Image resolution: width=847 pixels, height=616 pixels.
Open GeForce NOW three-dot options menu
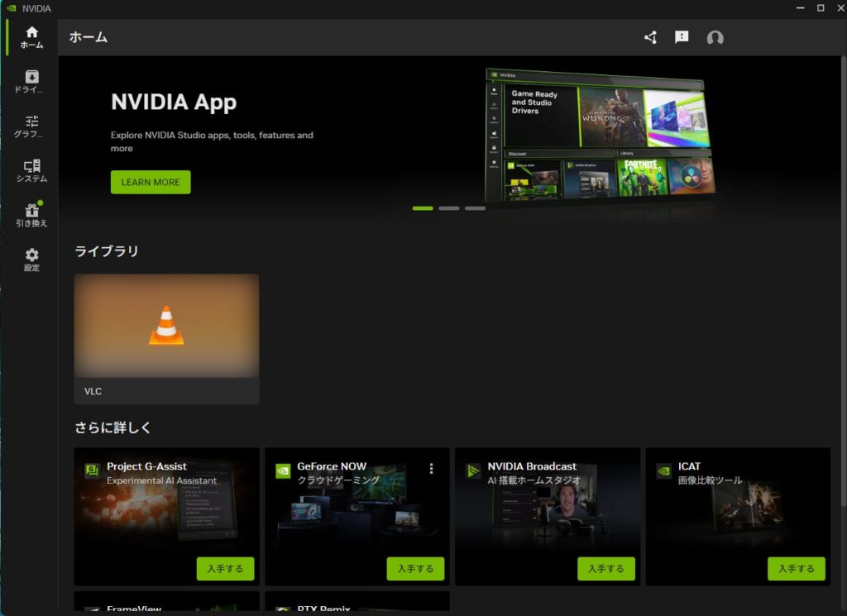[x=431, y=469]
